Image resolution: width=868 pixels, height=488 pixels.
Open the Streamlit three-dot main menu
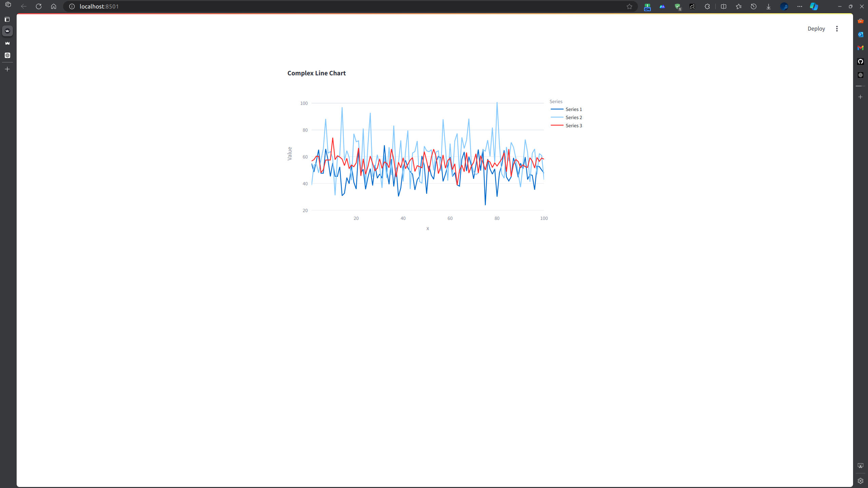pyautogui.click(x=836, y=29)
